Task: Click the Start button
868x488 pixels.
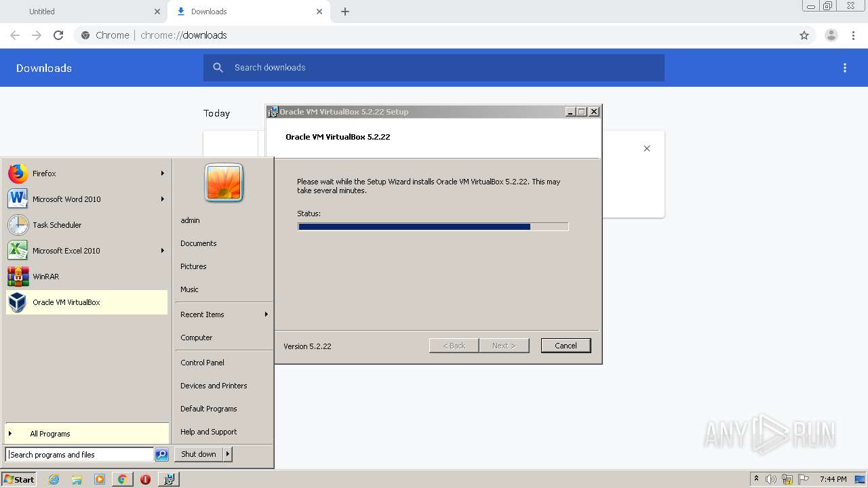Action: pyautogui.click(x=19, y=479)
